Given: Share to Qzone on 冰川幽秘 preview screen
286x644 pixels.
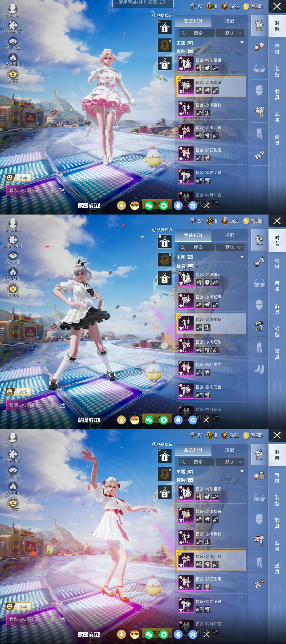Looking at the screenshot, I should (193, 420).
